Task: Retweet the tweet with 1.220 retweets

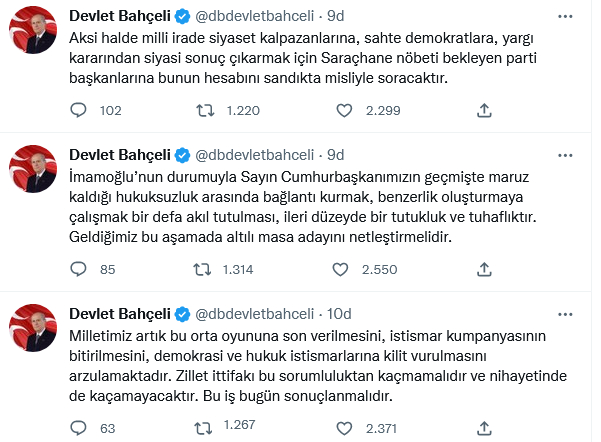Action: (x=202, y=110)
